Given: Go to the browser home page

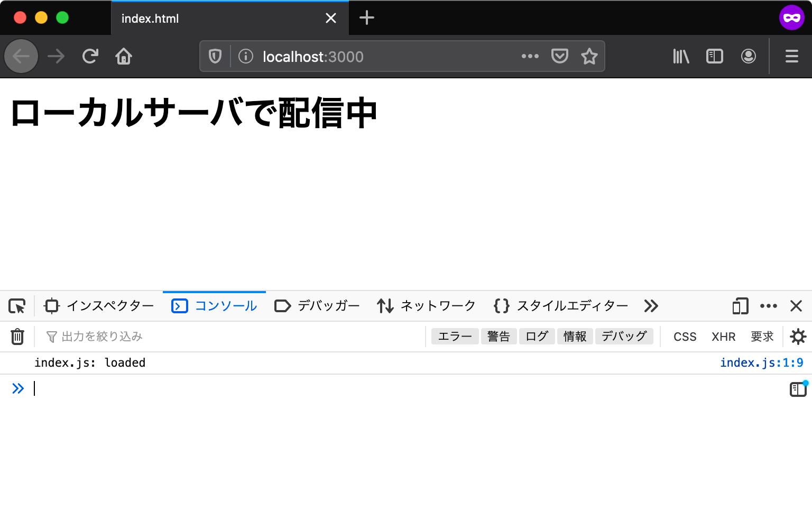Looking at the screenshot, I should 124,56.
